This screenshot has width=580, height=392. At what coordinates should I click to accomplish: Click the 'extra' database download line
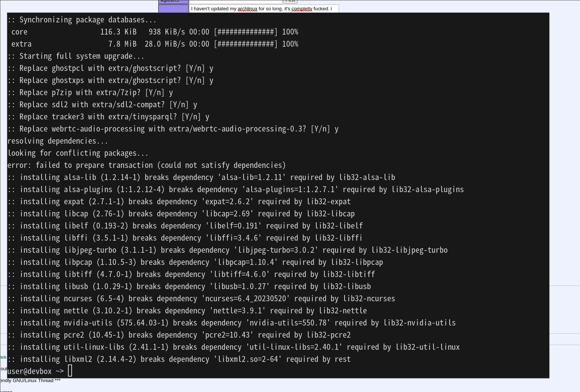155,44
